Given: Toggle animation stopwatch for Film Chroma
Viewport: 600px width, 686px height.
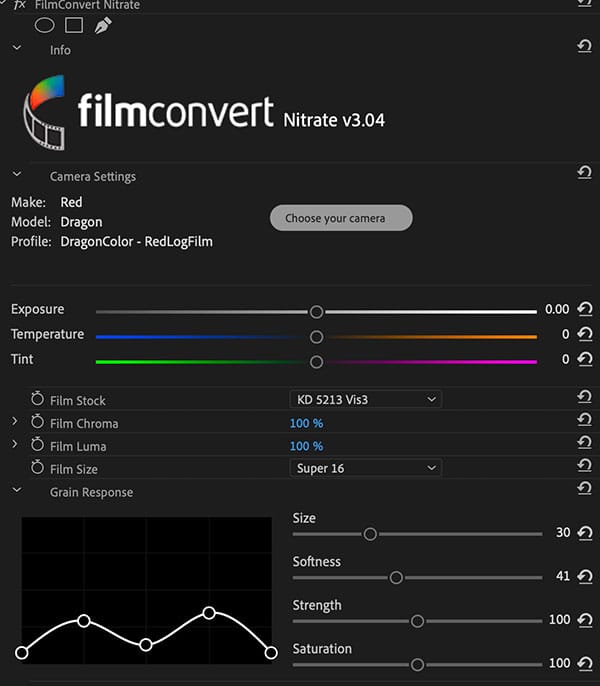Looking at the screenshot, I should [x=38, y=421].
